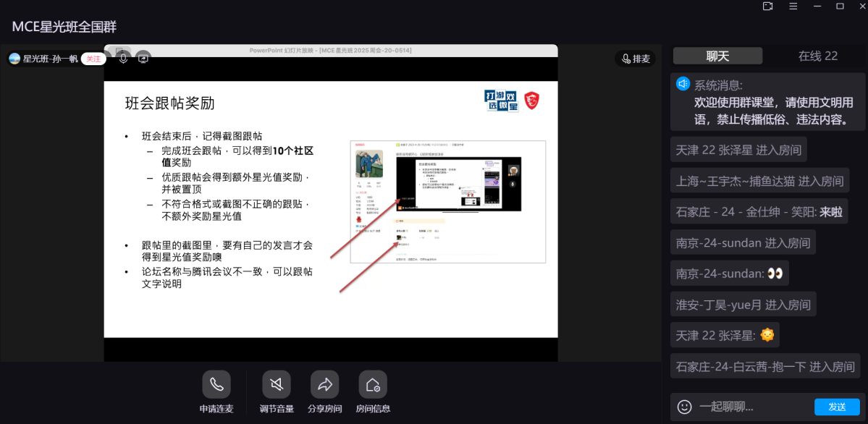Click the host microphone status icon
Screen dimensions: 868x424
(x=124, y=58)
